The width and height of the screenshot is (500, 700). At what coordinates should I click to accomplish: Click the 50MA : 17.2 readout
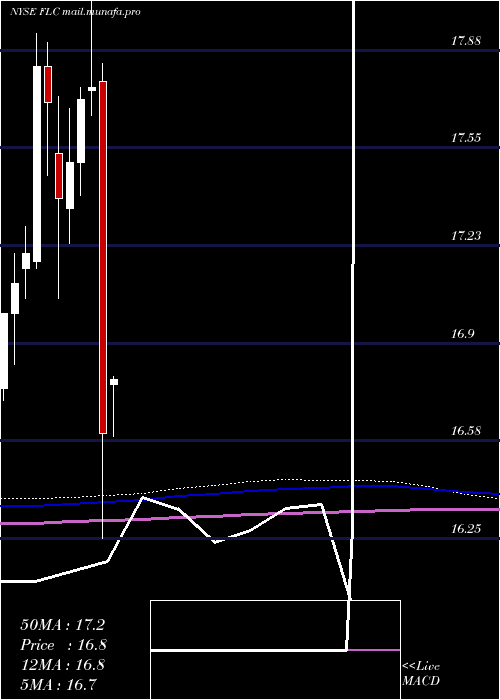62,625
